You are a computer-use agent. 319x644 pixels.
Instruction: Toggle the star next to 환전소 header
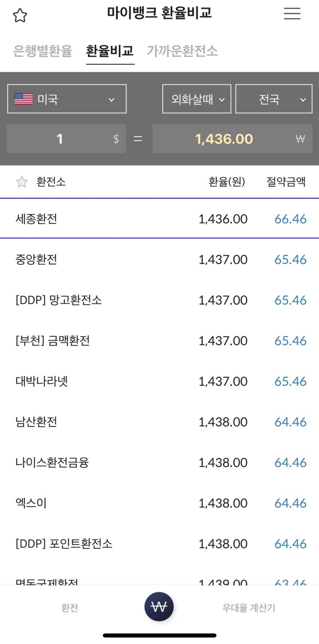(x=21, y=182)
